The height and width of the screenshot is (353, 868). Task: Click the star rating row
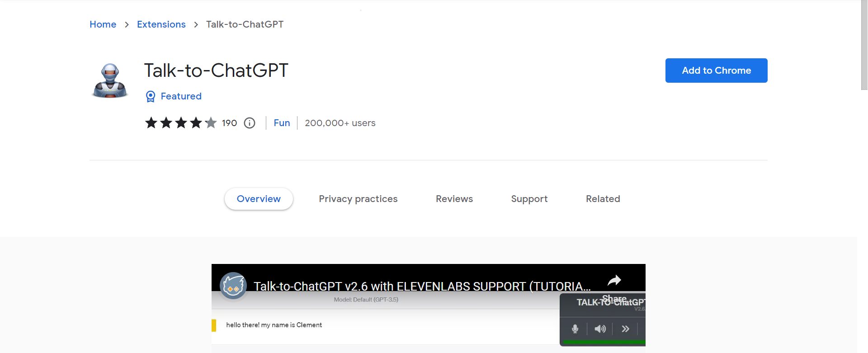click(x=181, y=123)
